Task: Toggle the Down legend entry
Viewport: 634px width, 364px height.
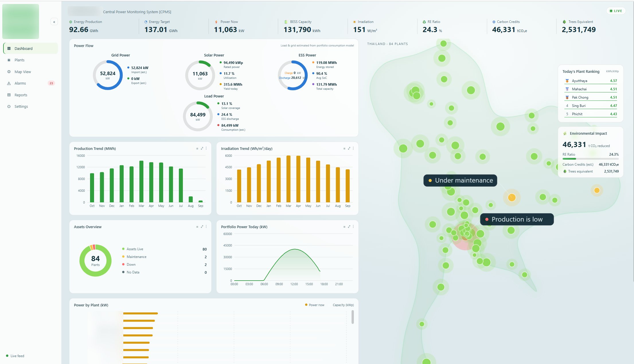Action: [x=164, y=265]
